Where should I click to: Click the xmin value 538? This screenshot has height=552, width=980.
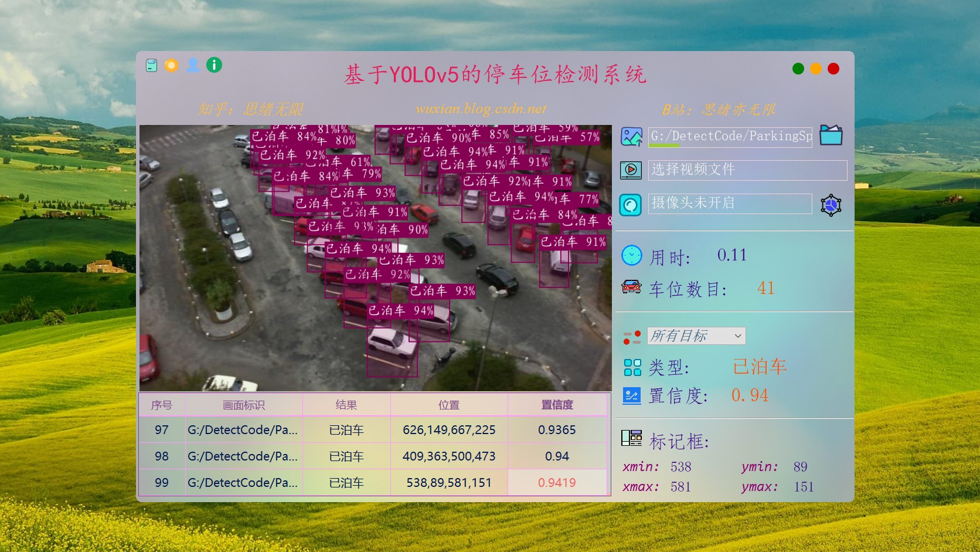pyautogui.click(x=680, y=467)
